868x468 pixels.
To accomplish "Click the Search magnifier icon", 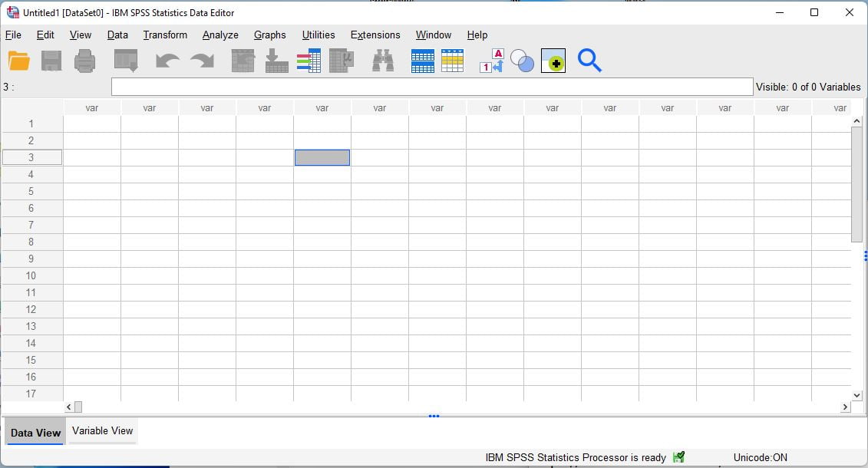I will click(x=589, y=61).
